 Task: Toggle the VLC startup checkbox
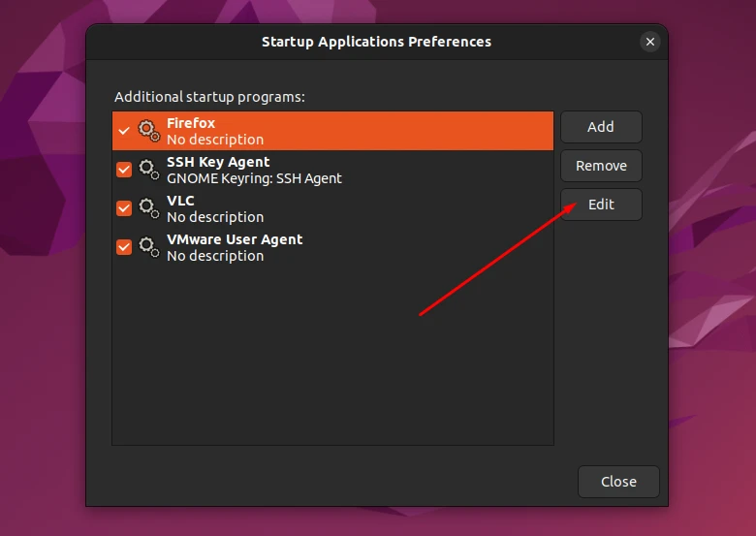pos(124,208)
